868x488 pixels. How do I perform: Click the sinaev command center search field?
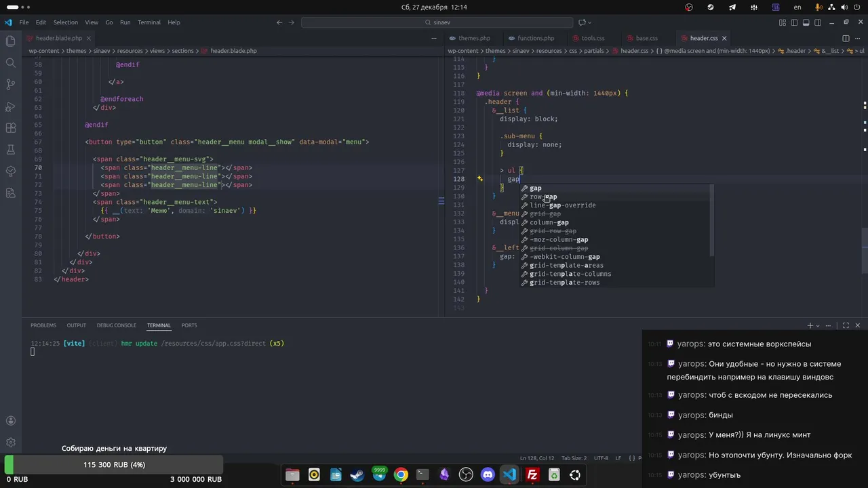point(437,22)
